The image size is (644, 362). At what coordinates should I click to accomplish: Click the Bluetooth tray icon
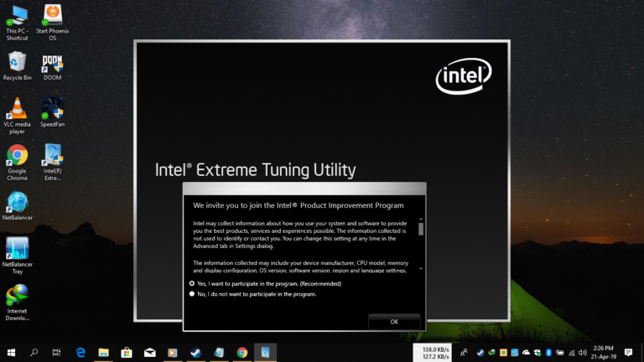(x=548, y=353)
